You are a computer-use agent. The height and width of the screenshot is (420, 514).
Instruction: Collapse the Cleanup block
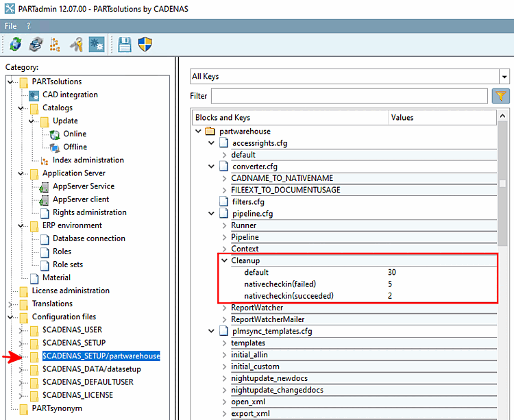(x=224, y=260)
